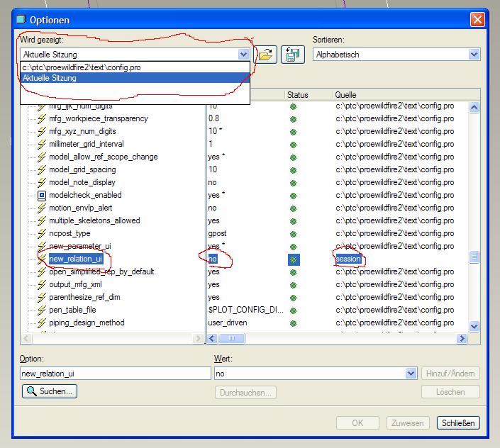The width and height of the screenshot is (500, 448).
Task: Click the green status dot for model_grid_spacing
Action: click(x=294, y=170)
